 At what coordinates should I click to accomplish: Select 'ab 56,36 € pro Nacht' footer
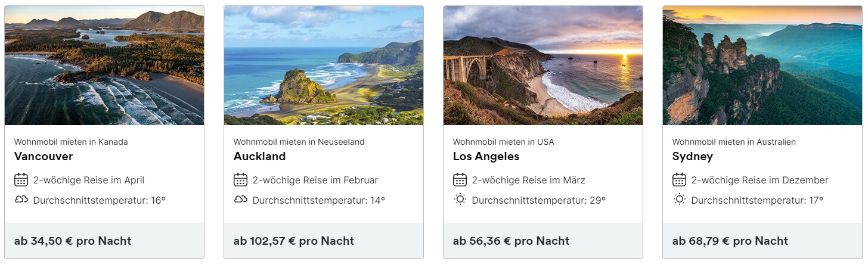[511, 241]
